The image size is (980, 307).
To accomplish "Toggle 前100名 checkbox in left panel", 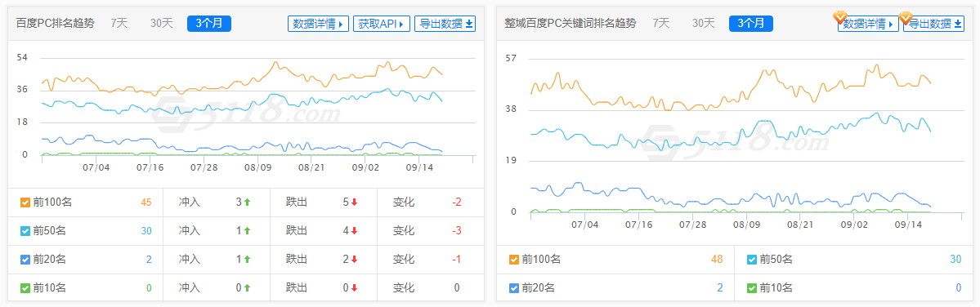I will [25, 202].
